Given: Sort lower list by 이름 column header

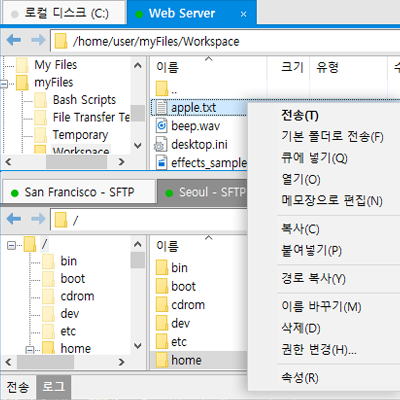Looking at the screenshot, I should tap(198, 246).
